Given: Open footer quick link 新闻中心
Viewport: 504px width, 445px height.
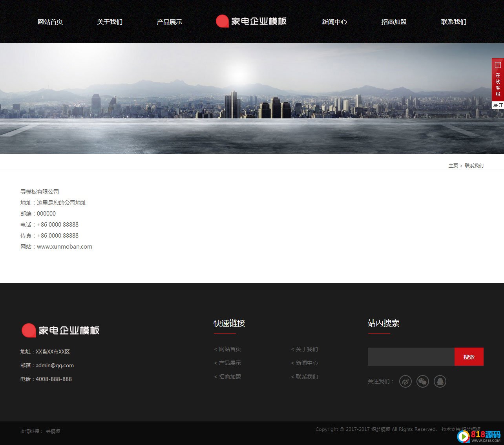Looking at the screenshot, I should 307,363.
